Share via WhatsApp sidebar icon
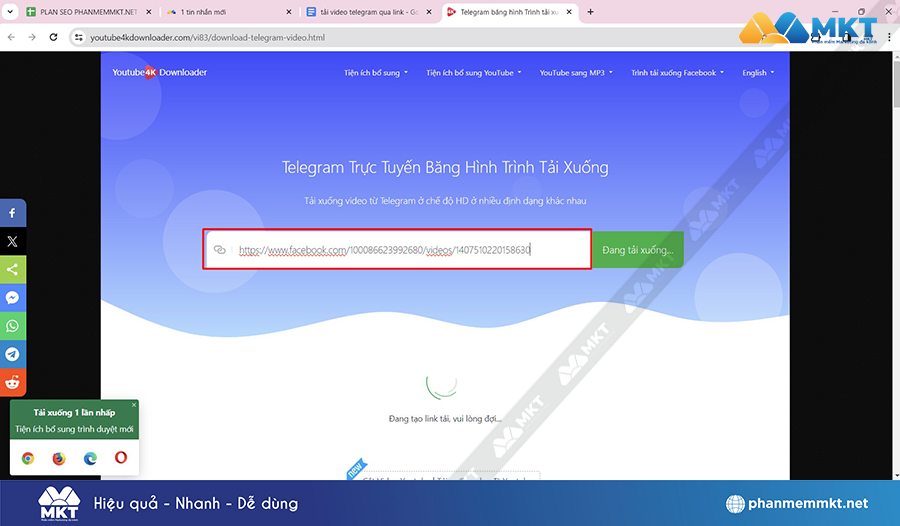The width and height of the screenshot is (900, 526). (x=13, y=326)
